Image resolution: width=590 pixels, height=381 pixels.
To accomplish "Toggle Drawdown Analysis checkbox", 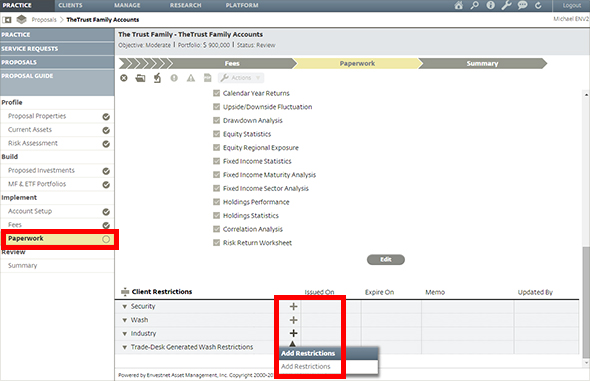I will point(216,120).
